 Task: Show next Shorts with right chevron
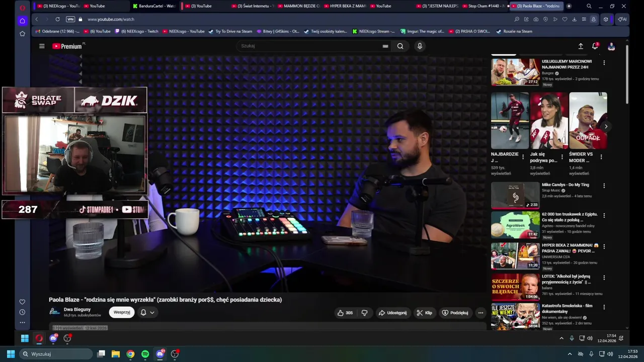click(606, 127)
